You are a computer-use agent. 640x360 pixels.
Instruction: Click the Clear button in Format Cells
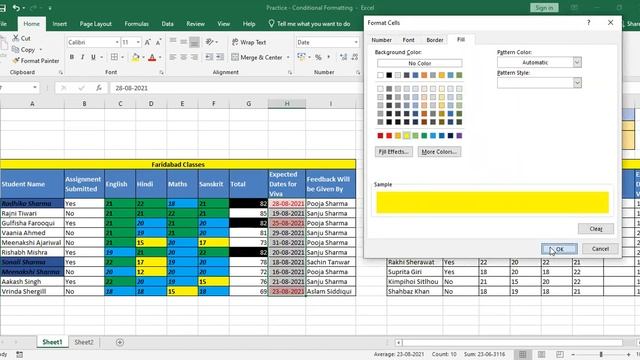[x=596, y=229]
